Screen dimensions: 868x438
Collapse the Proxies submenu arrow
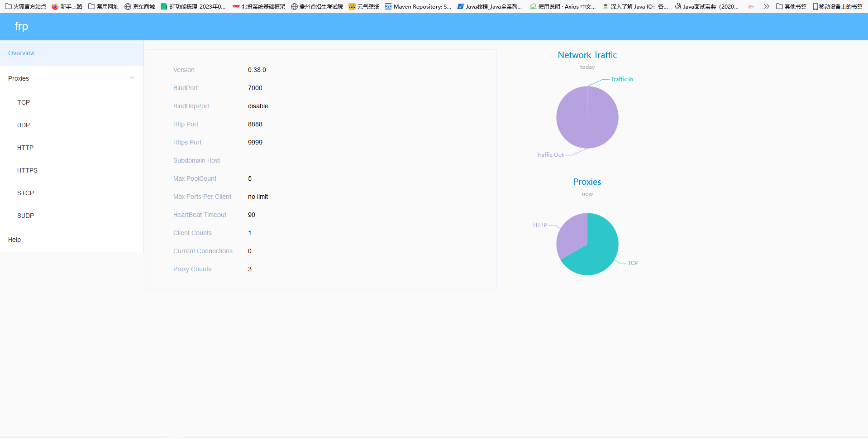click(x=132, y=78)
